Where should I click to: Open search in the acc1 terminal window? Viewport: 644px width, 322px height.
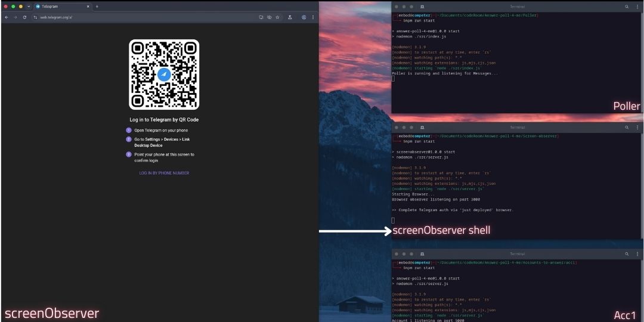[627, 254]
